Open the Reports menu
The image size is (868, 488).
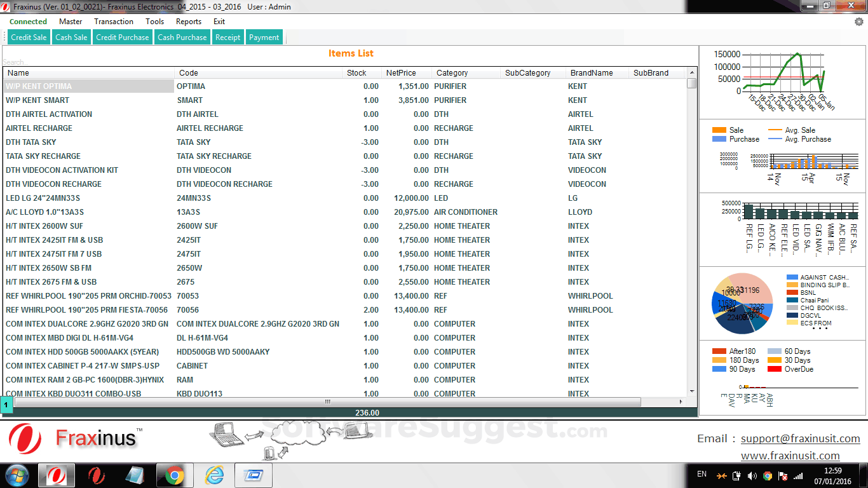click(x=189, y=22)
